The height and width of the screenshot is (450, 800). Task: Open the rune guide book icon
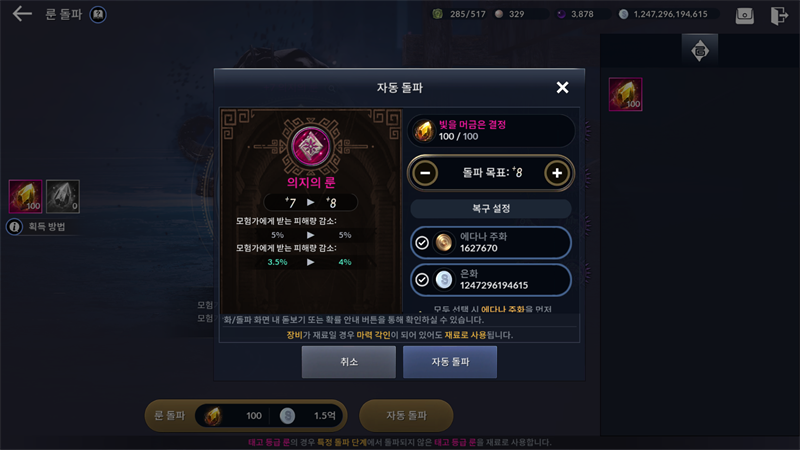pyautogui.click(x=98, y=14)
